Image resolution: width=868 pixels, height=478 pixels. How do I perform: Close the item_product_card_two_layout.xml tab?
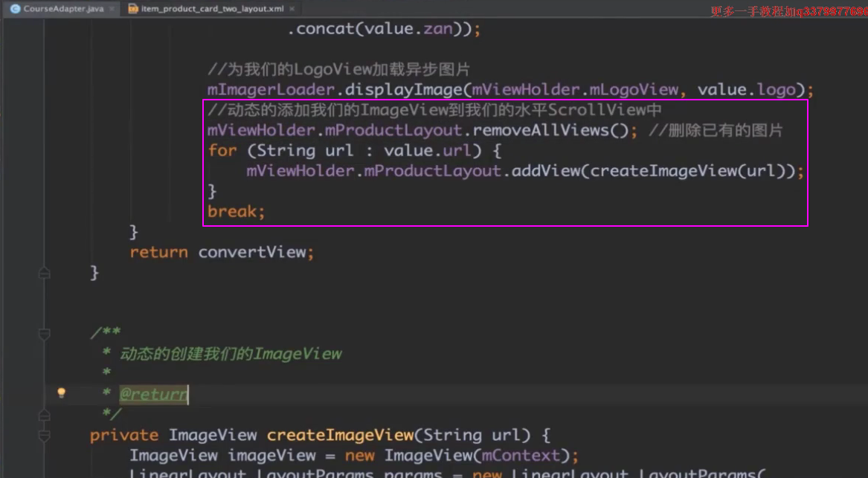291,9
